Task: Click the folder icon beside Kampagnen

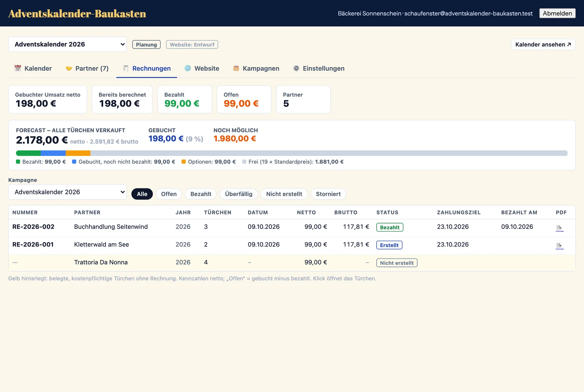Action: 236,68
